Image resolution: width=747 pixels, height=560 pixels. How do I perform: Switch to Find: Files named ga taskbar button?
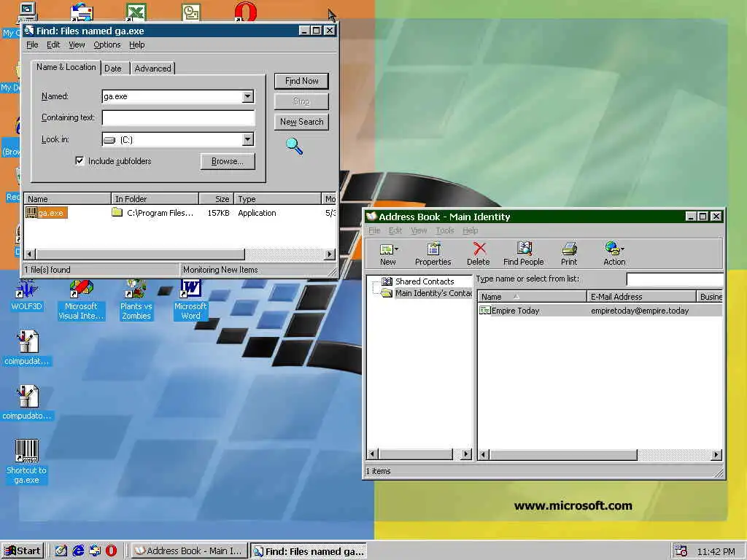click(309, 551)
